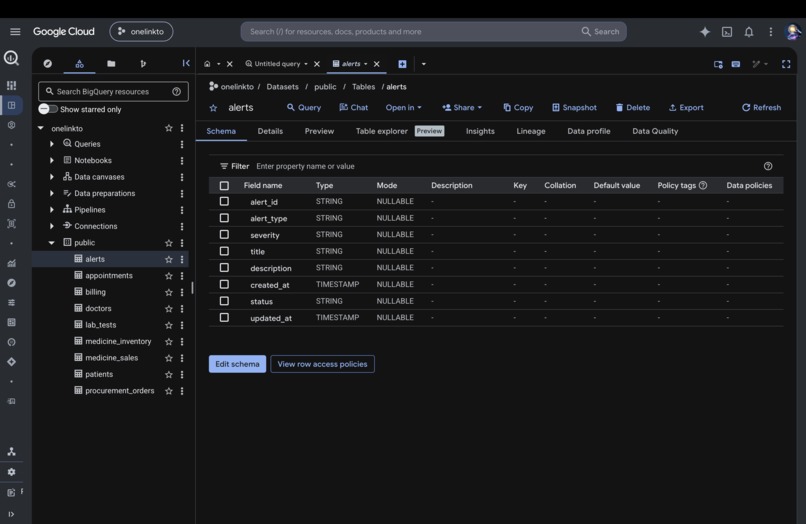Expand the Queries tree node
The height and width of the screenshot is (524, 806).
(x=51, y=144)
